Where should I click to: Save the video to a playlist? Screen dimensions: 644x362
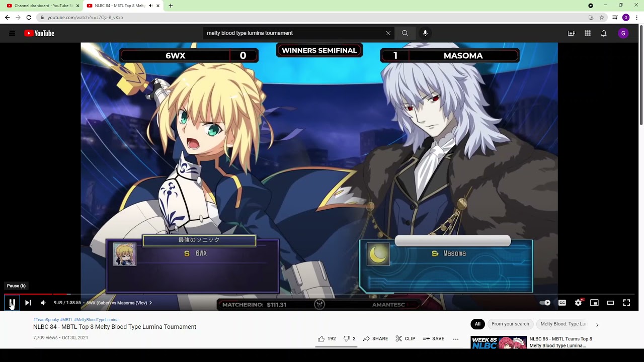434,339
